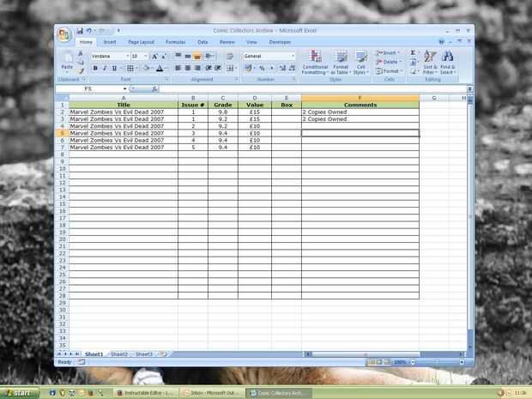Toggle Italic formatting

(x=105, y=68)
